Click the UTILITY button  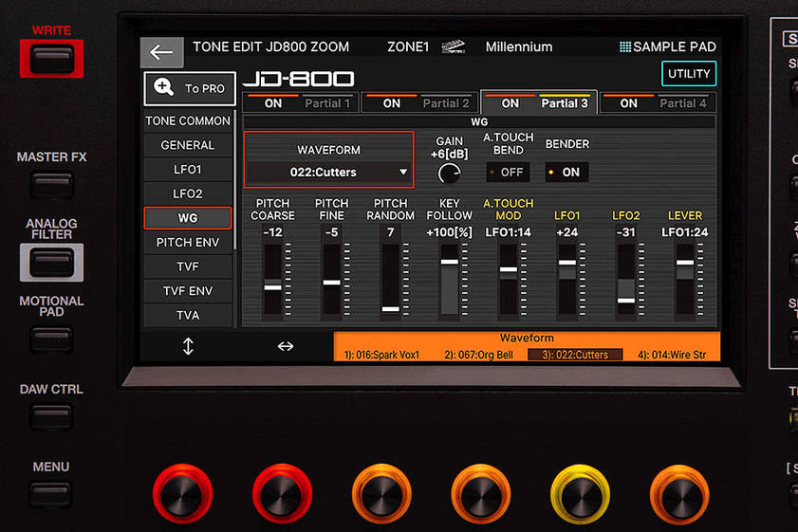[688, 74]
